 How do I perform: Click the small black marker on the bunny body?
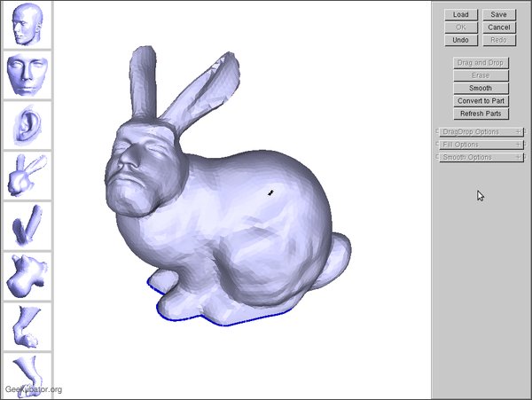click(x=270, y=192)
